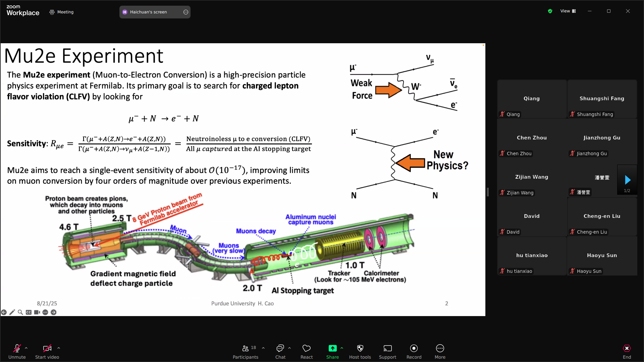The width and height of the screenshot is (644, 362).
Task: Open the React heart menu
Action: coord(307,352)
